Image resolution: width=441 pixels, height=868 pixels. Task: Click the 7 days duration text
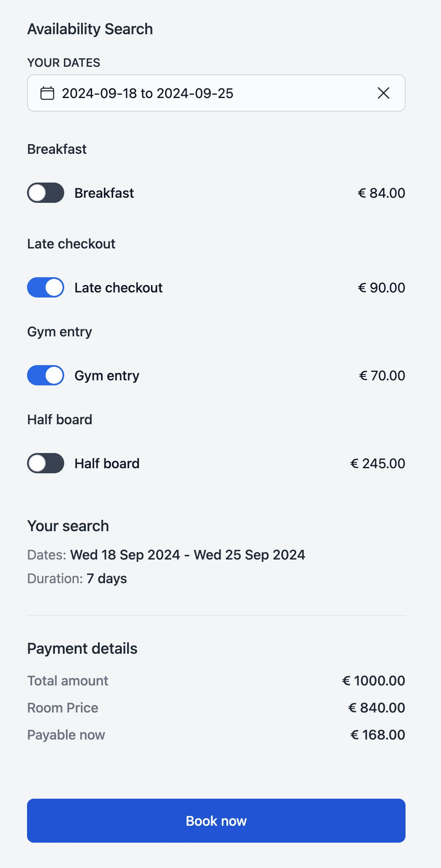[106, 579]
